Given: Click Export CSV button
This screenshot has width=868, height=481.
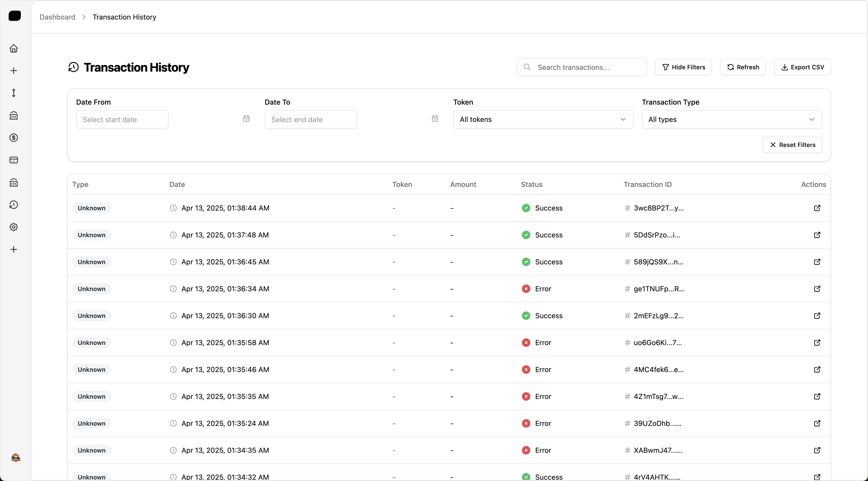Looking at the screenshot, I should (x=802, y=67).
